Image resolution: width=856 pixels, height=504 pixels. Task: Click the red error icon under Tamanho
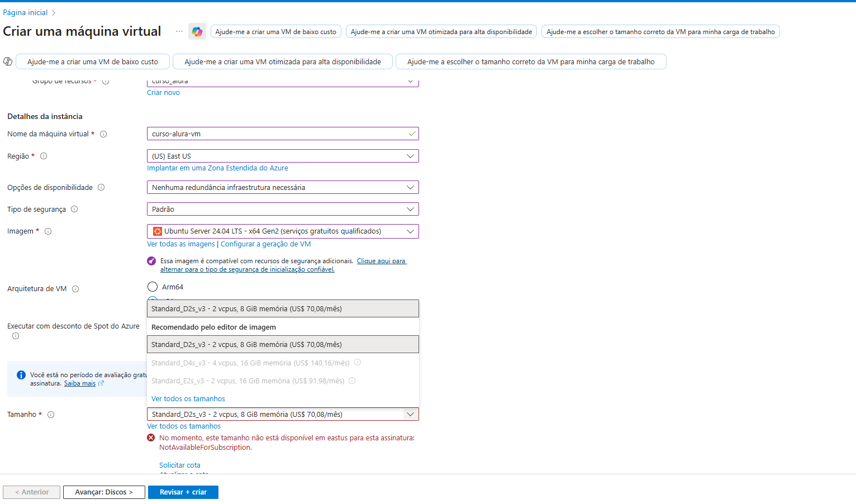point(150,437)
